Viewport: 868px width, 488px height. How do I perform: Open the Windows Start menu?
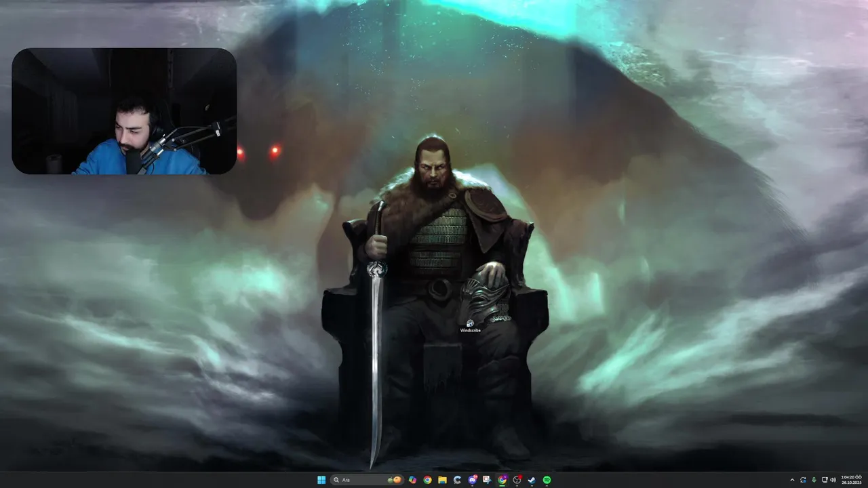tap(321, 480)
